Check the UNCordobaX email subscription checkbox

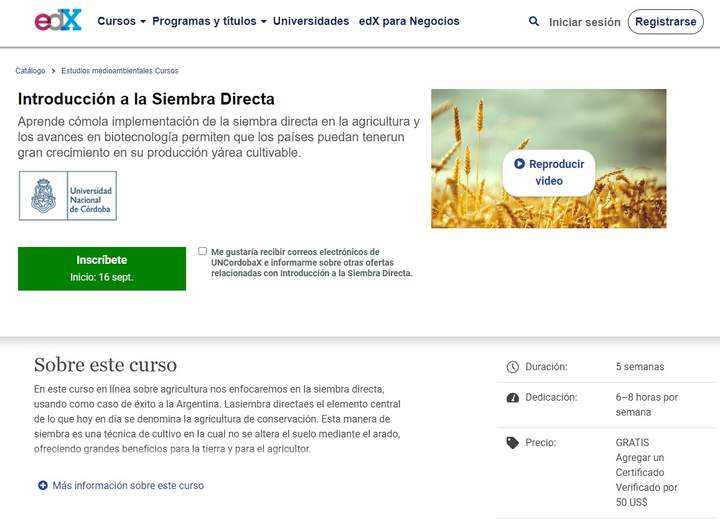tap(203, 252)
